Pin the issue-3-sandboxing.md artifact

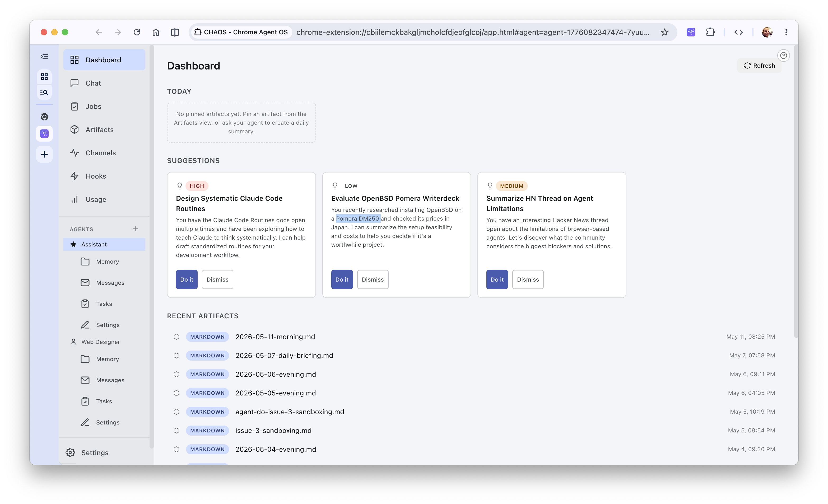point(176,431)
